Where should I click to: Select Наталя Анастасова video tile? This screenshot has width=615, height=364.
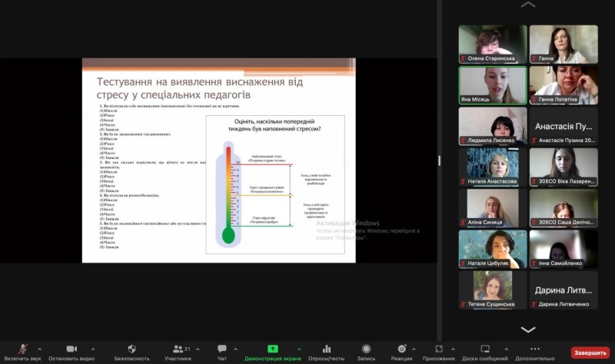click(493, 167)
